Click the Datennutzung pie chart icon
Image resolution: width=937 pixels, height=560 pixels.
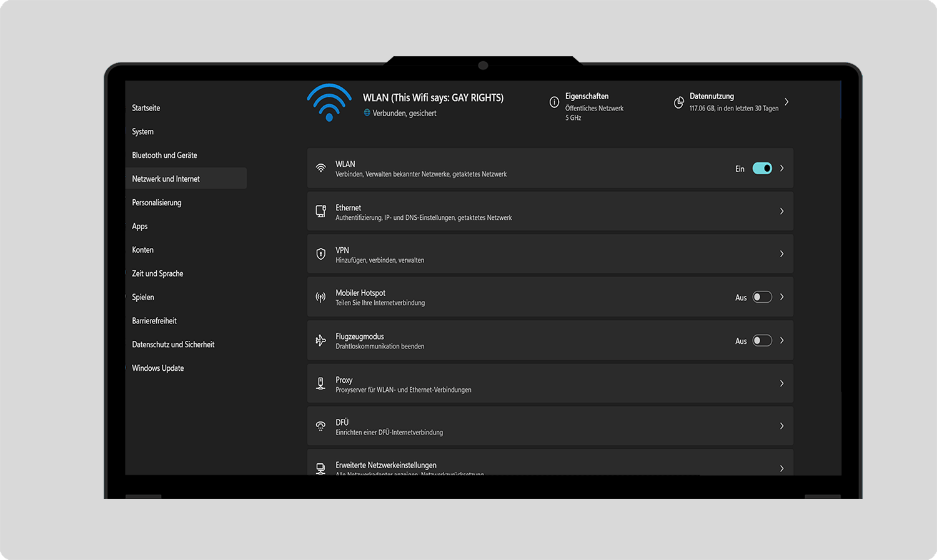pyautogui.click(x=679, y=102)
